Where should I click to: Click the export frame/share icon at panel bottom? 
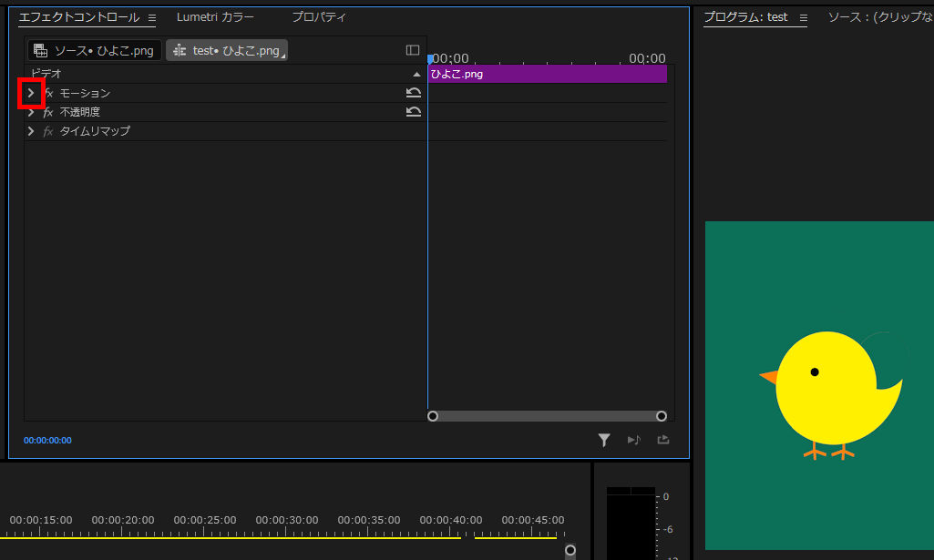(663, 440)
